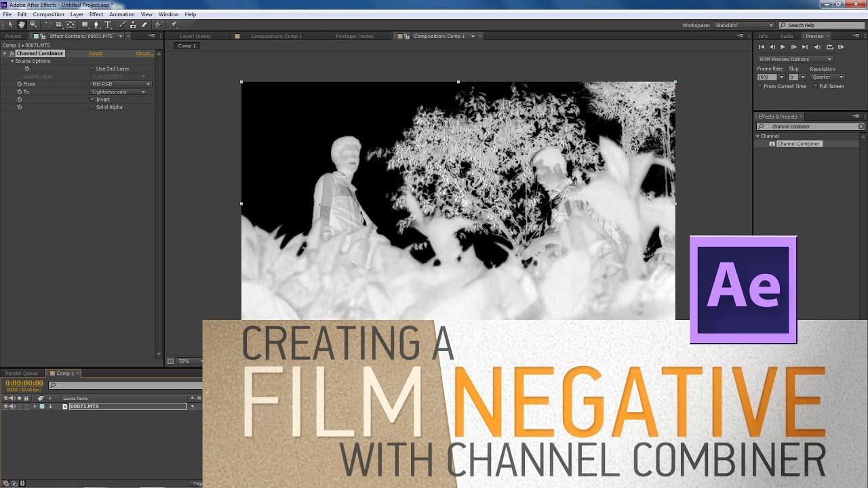Step forward one frame in Preview

pyautogui.click(x=793, y=47)
